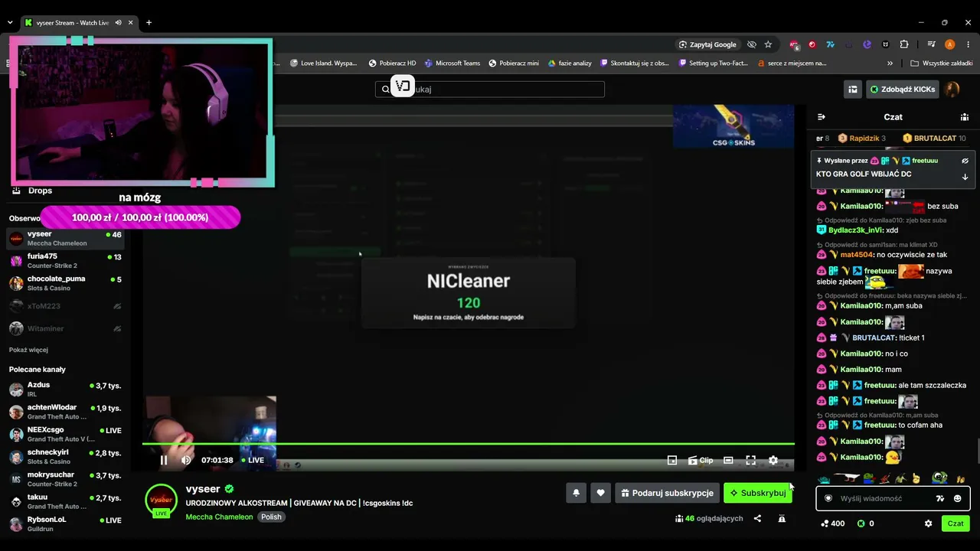Enter fullscreen video mode
This screenshot has width=980, height=551.
[751, 460]
